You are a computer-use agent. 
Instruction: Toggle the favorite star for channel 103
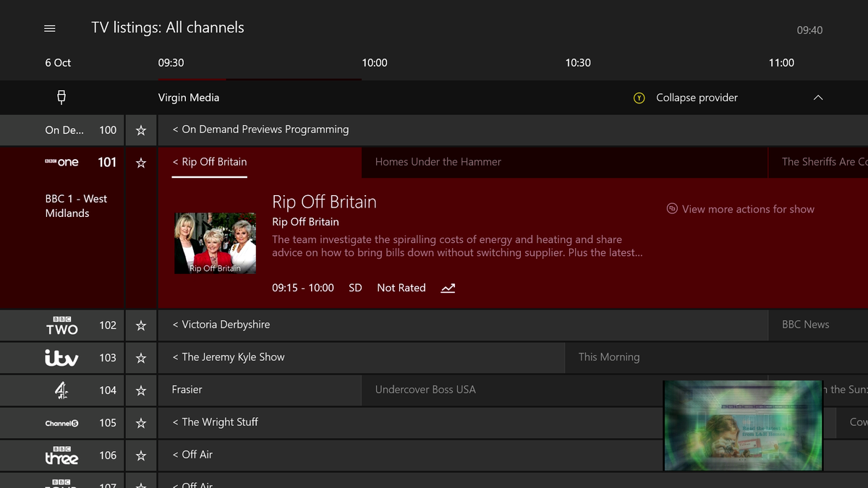pyautogui.click(x=140, y=357)
